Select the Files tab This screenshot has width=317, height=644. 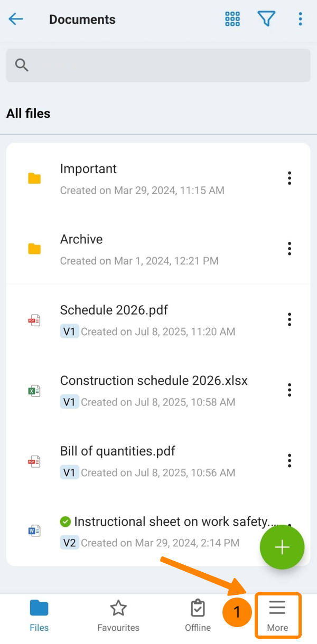coord(39,615)
